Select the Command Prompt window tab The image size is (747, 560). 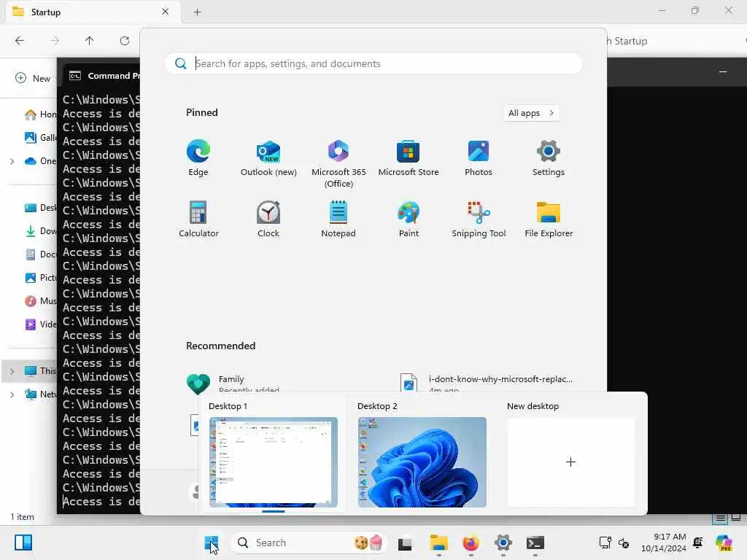point(102,76)
